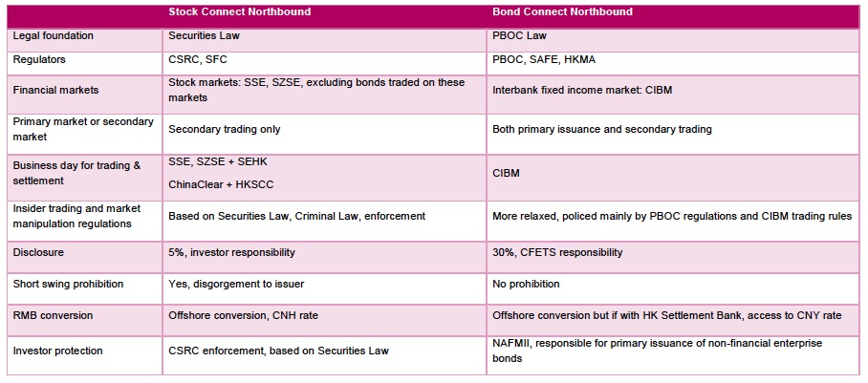Image resolution: width=868 pixels, height=383 pixels.
Task: Select the CSRC, SFC cell
Action: tap(197, 60)
